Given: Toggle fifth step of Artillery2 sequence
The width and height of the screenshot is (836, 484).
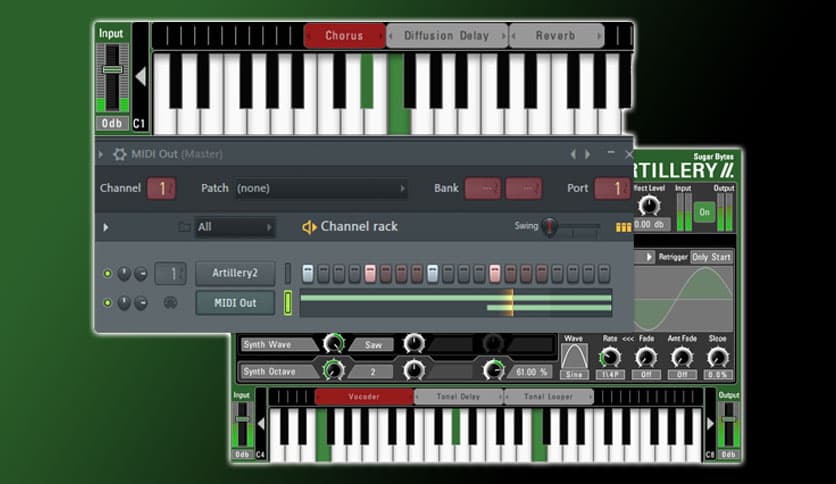Looking at the screenshot, I should (x=370, y=273).
